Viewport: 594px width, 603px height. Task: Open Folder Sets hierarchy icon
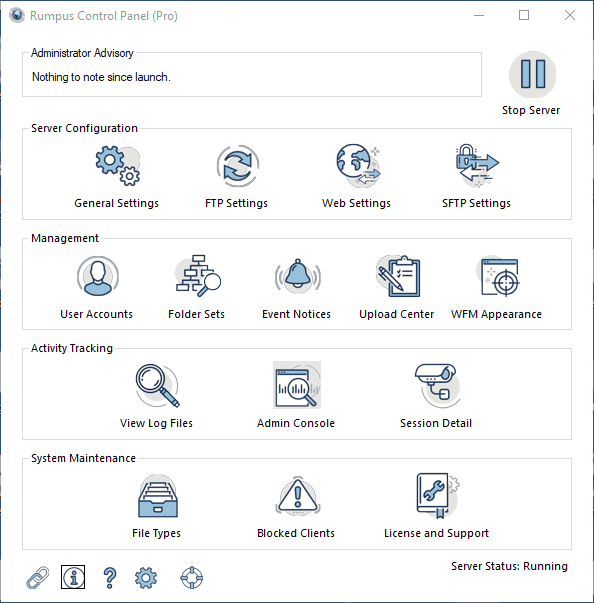click(198, 276)
